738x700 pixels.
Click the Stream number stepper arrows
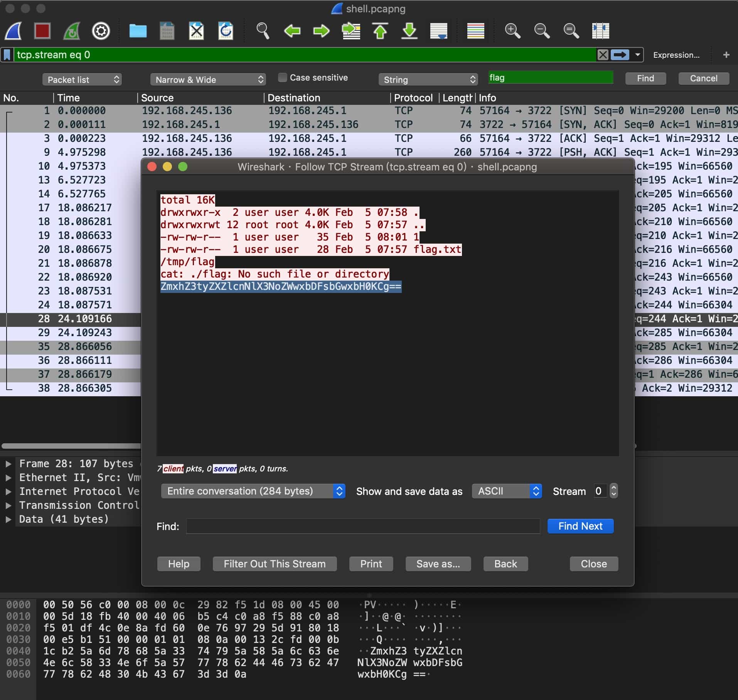(x=614, y=491)
